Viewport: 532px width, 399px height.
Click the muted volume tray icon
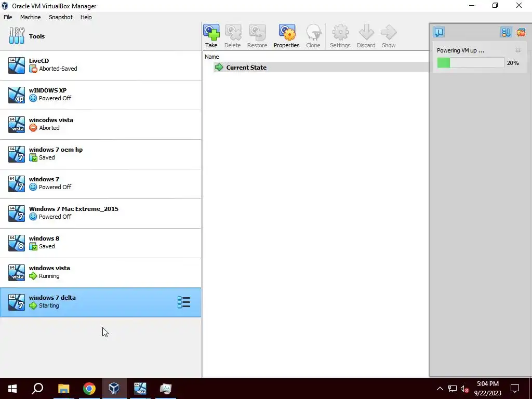pyautogui.click(x=464, y=389)
